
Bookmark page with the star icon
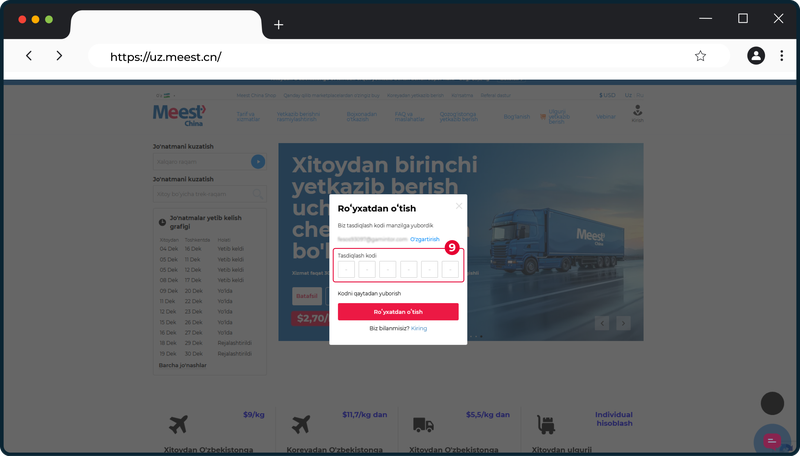coord(700,56)
